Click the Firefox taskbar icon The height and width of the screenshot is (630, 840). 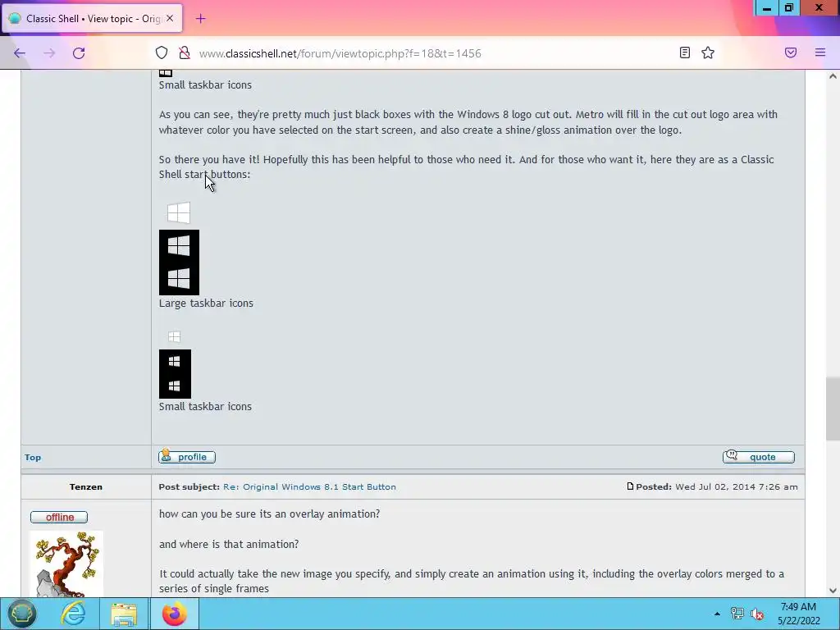(174, 614)
